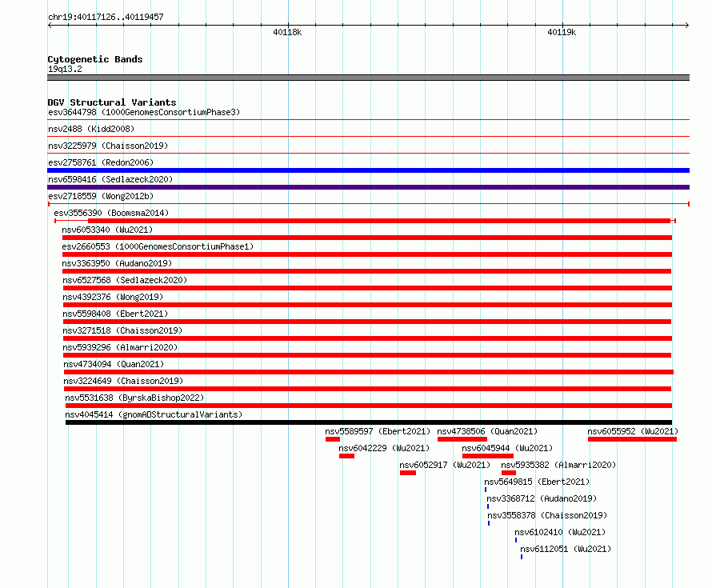The image size is (712, 588).
Task: Open variant nsv4045414 (gnomADStructuralVariants)
Action: (154, 414)
